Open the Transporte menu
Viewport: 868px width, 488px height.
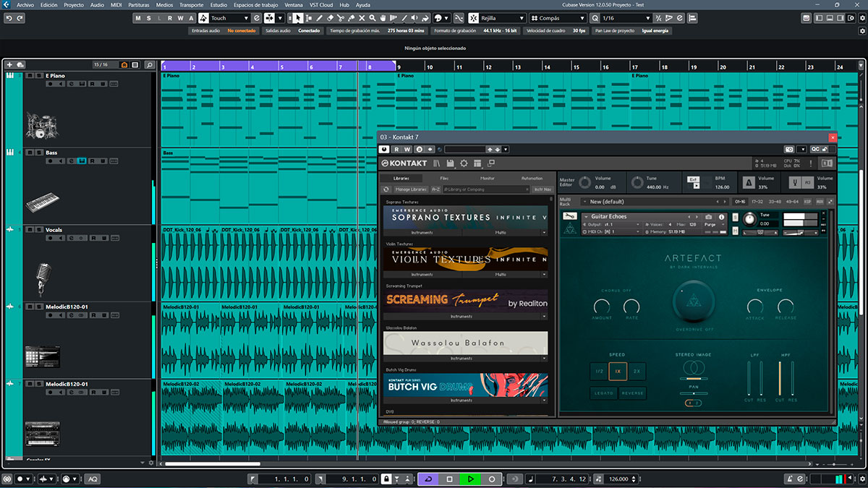(x=191, y=4)
